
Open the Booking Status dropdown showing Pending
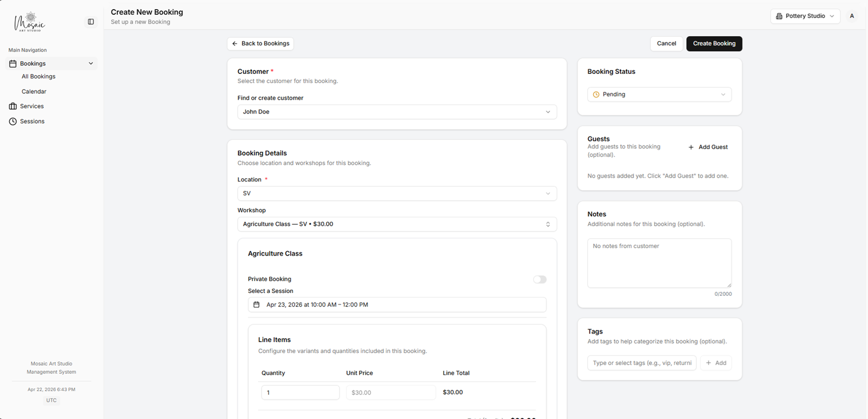click(x=659, y=93)
